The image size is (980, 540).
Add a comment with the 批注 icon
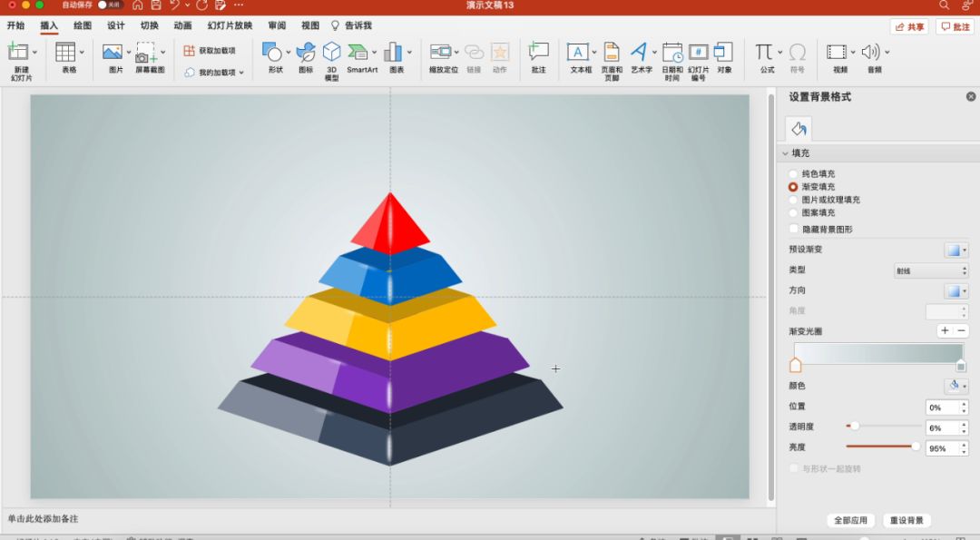pos(538,54)
